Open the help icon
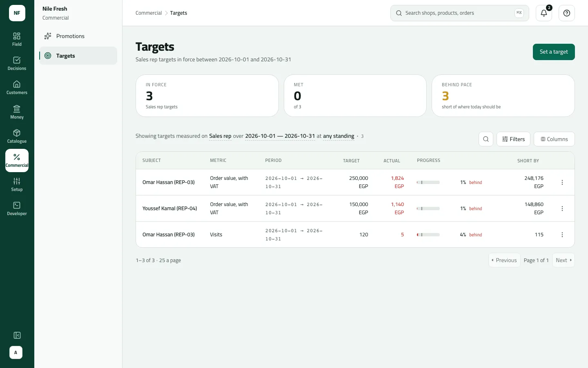The height and width of the screenshot is (368, 588). tap(567, 13)
